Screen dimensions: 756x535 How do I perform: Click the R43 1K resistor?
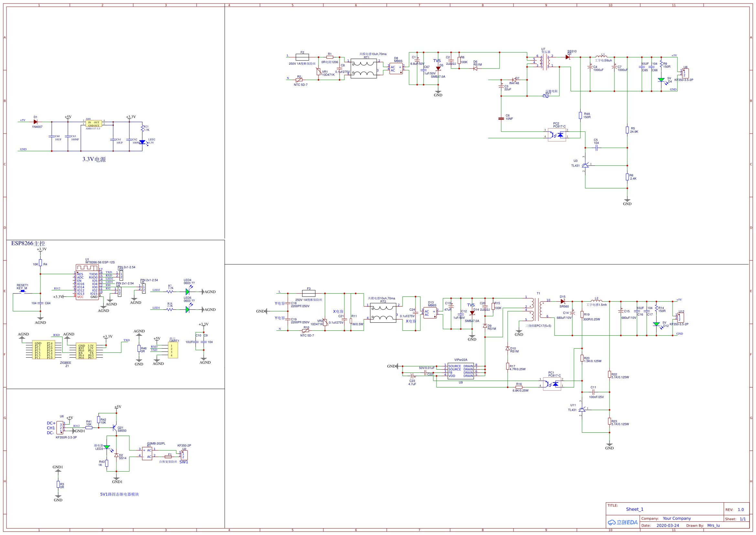click(107, 463)
